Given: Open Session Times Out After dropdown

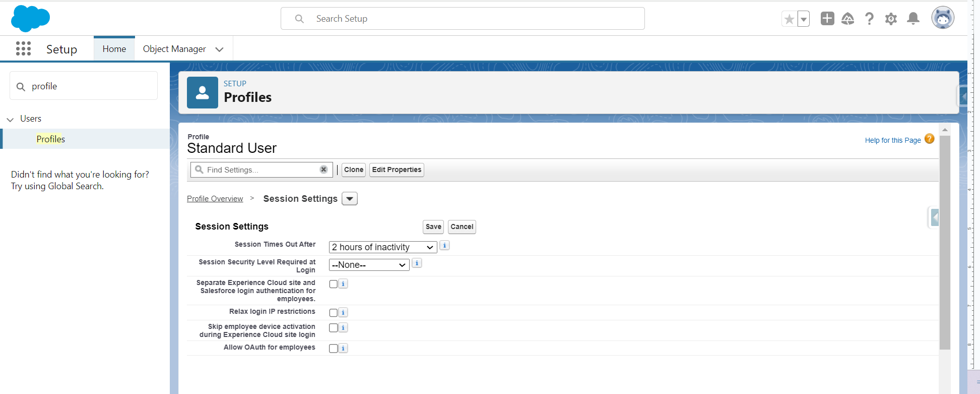Looking at the screenshot, I should click(x=382, y=247).
